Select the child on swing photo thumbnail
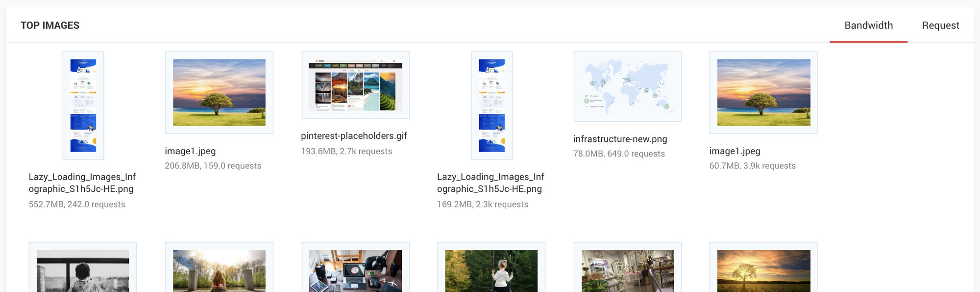Image resolution: width=980 pixels, height=292 pixels. click(491, 267)
